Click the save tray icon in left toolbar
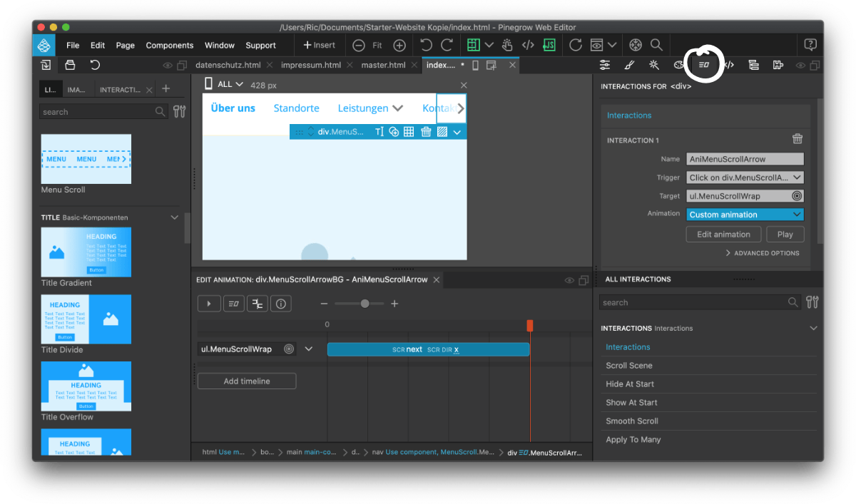 click(70, 65)
